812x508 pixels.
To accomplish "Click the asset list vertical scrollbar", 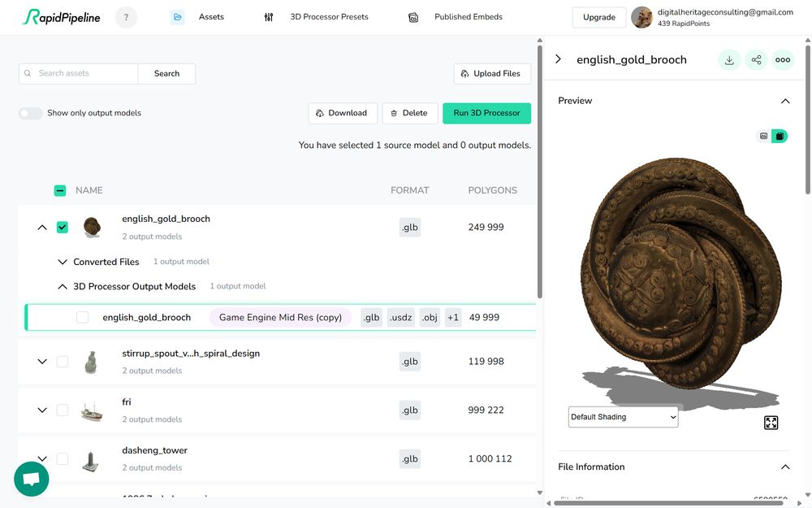I will 540,171.
